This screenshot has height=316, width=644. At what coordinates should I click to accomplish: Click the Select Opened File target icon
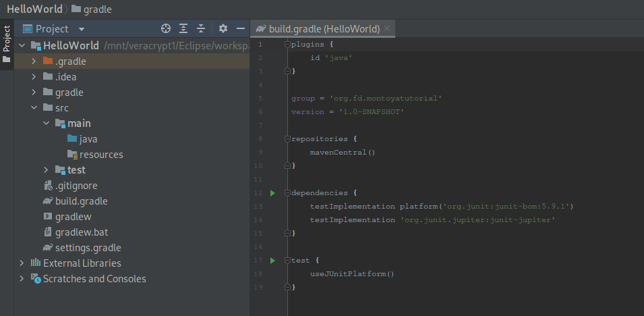[166, 28]
